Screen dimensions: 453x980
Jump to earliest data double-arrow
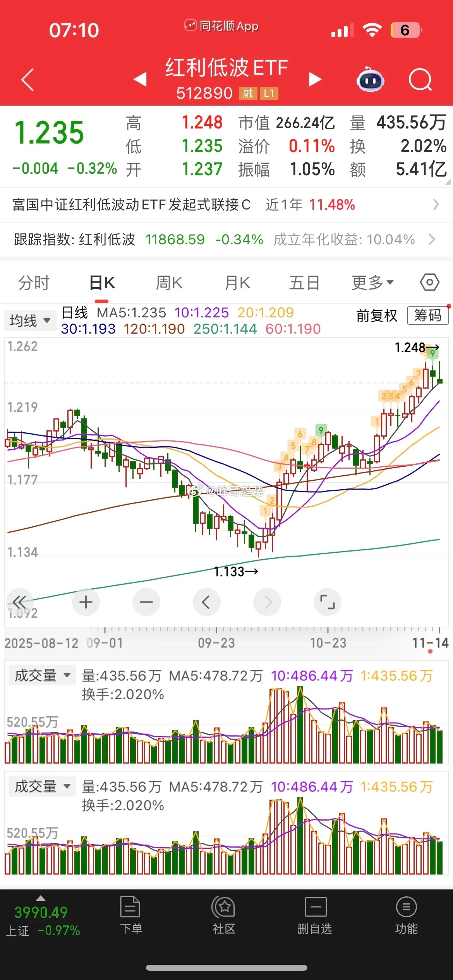(20, 602)
